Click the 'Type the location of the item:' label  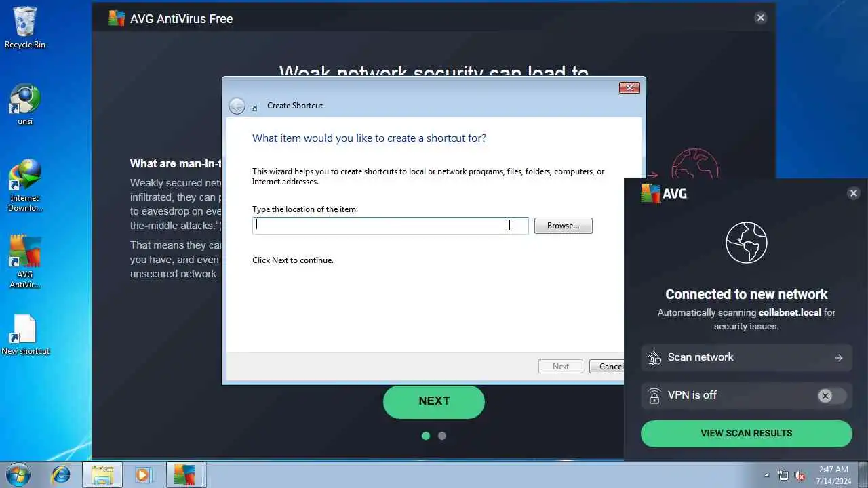point(305,209)
